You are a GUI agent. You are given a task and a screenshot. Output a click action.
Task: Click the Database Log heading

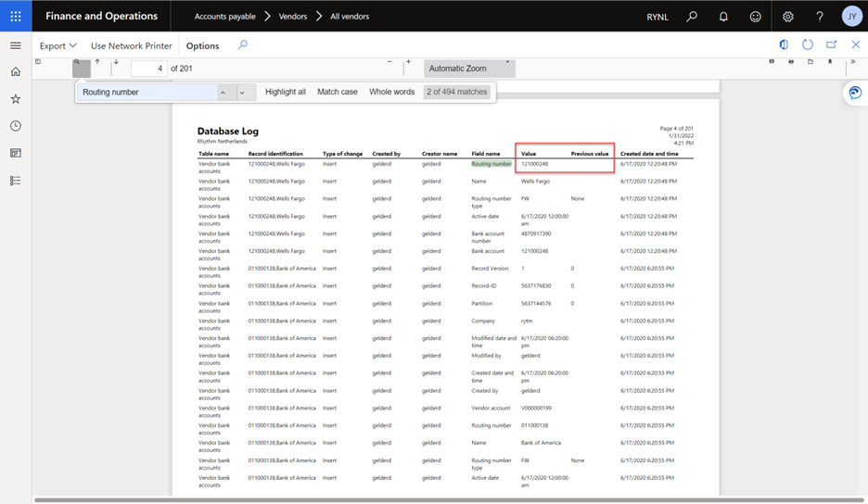point(227,132)
